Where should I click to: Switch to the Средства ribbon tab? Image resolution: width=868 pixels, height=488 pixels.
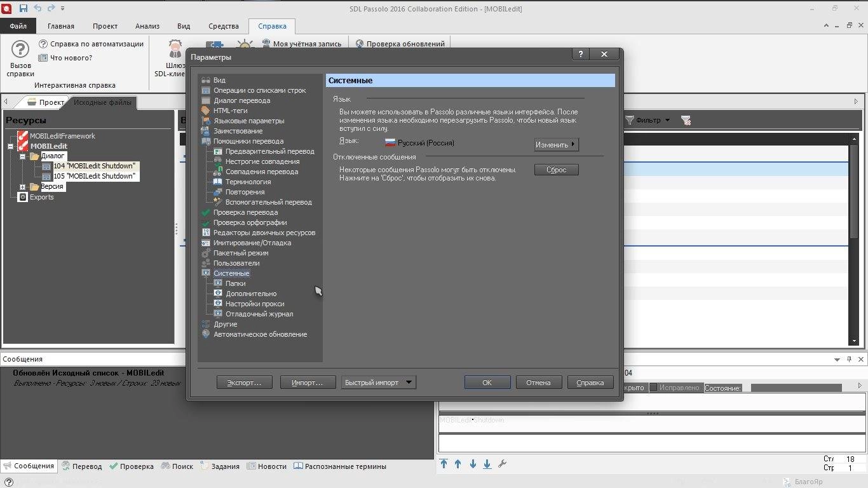pos(224,26)
